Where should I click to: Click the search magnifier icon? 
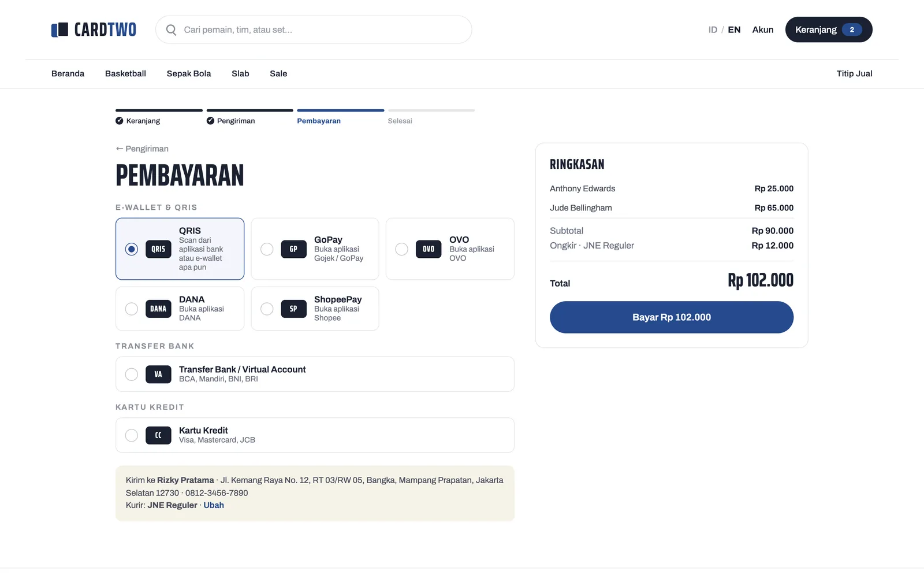(x=171, y=29)
